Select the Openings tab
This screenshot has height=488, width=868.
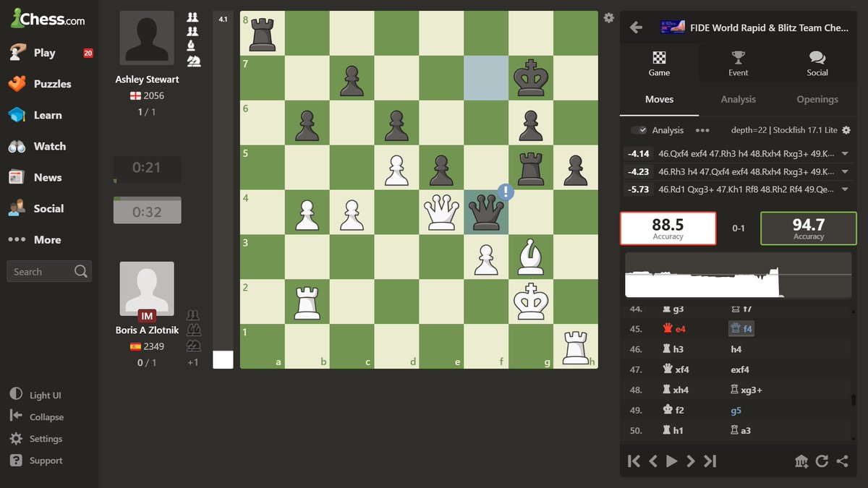(817, 100)
